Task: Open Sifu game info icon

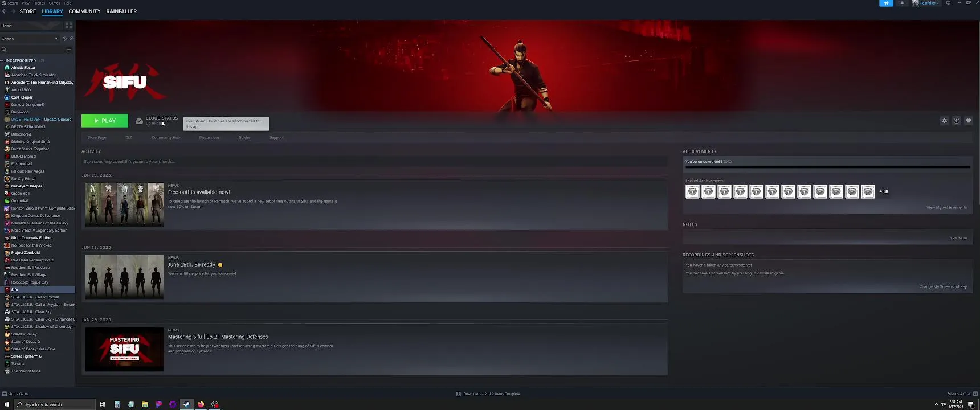Action: [x=957, y=121]
